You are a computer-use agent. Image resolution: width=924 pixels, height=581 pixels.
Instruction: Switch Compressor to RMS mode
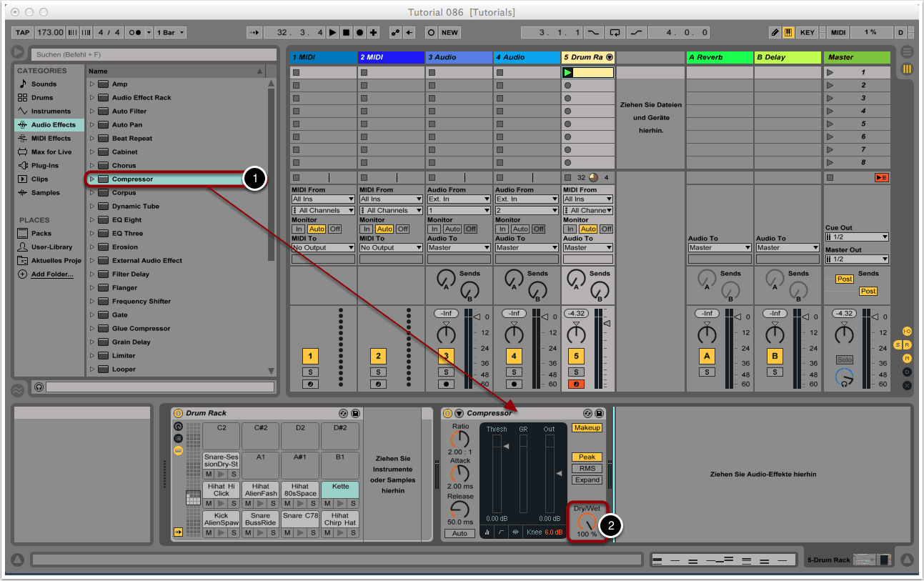click(x=586, y=468)
